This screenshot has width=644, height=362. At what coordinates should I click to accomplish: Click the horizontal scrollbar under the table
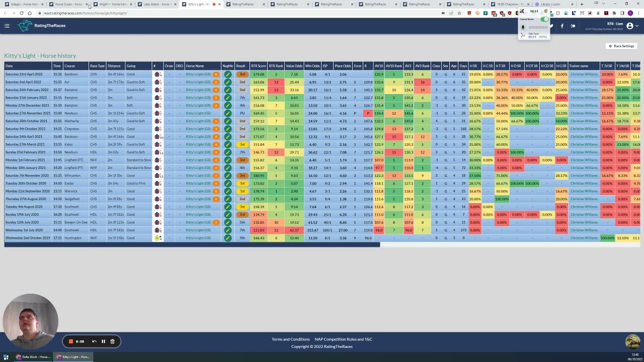192,245
